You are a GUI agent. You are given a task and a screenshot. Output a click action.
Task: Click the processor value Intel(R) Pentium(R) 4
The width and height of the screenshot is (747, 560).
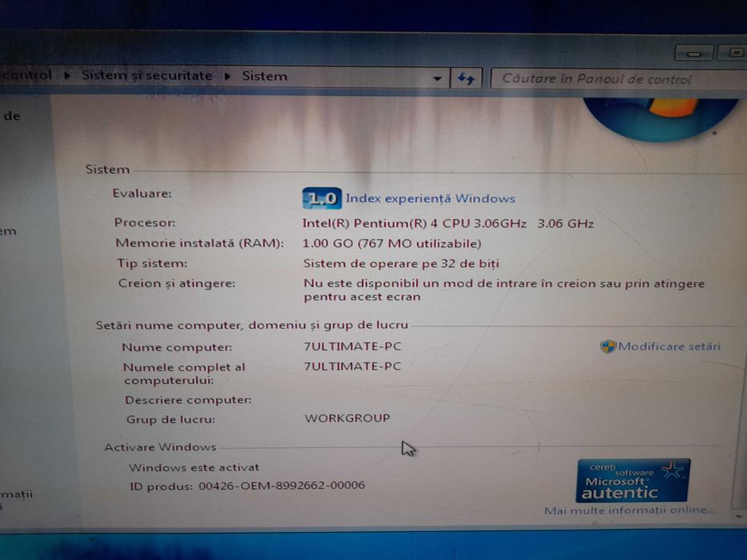pyautogui.click(x=448, y=223)
